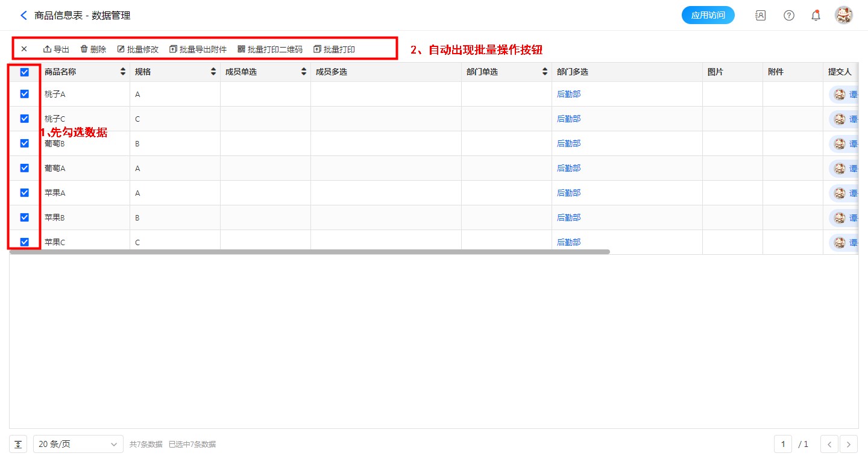This screenshot has height=456, width=868.
Task: Open the notification bell
Action: click(x=816, y=16)
